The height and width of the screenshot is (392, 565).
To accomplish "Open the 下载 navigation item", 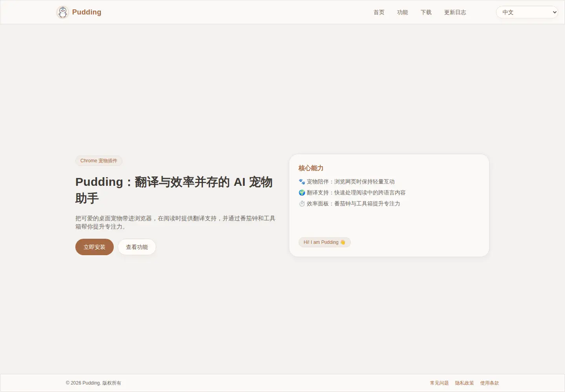I will (426, 12).
